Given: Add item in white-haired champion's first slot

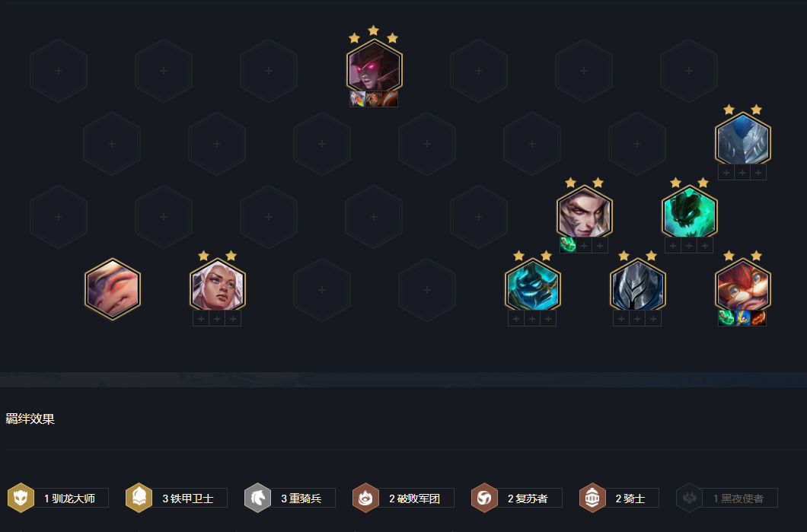Looking at the screenshot, I should (x=201, y=319).
